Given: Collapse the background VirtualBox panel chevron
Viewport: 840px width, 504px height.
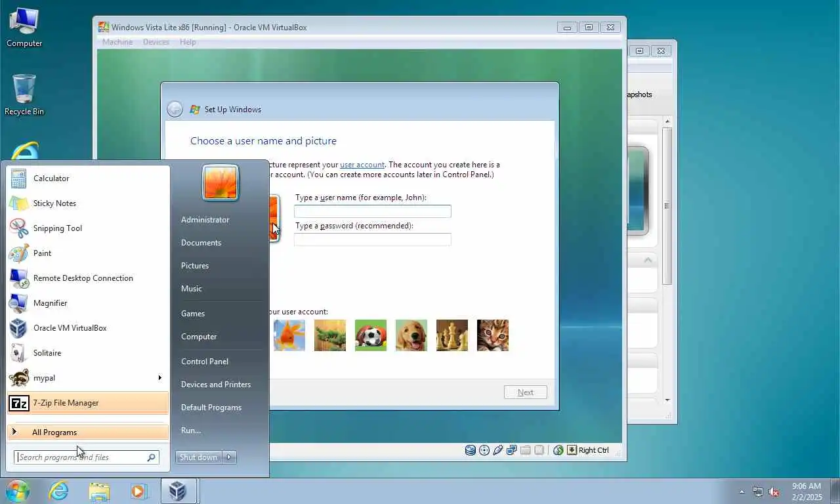Looking at the screenshot, I should point(648,261).
